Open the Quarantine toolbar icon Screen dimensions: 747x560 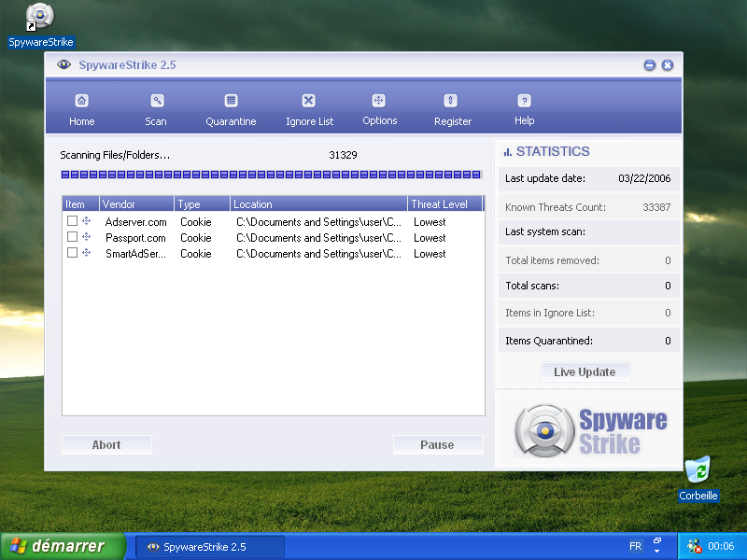click(x=231, y=101)
